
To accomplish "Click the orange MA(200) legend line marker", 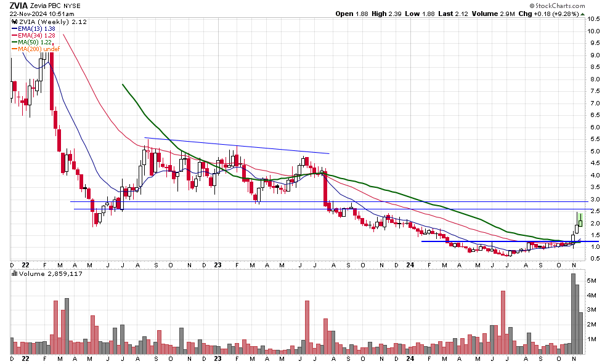I will pos(15,49).
